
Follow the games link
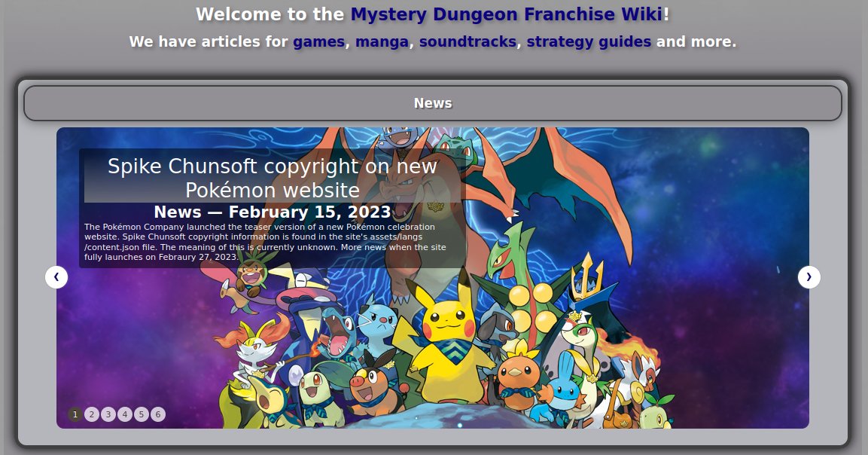pos(319,41)
